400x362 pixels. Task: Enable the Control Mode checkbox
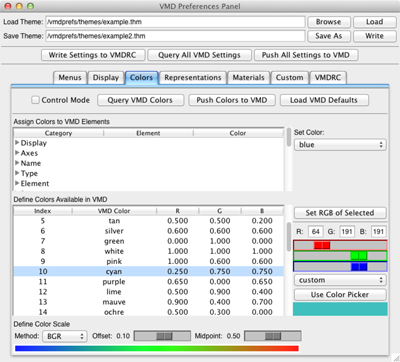tap(35, 100)
